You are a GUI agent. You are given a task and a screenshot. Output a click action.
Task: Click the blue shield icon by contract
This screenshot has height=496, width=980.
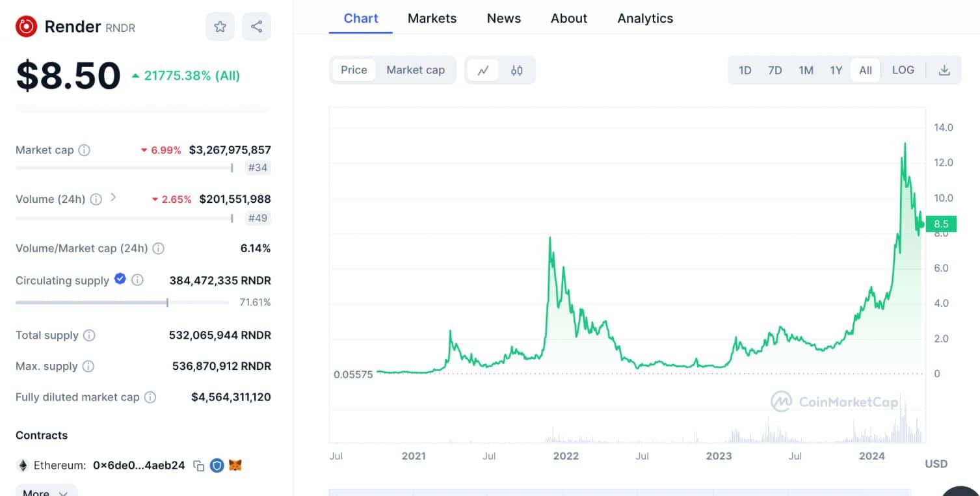pyautogui.click(x=217, y=465)
